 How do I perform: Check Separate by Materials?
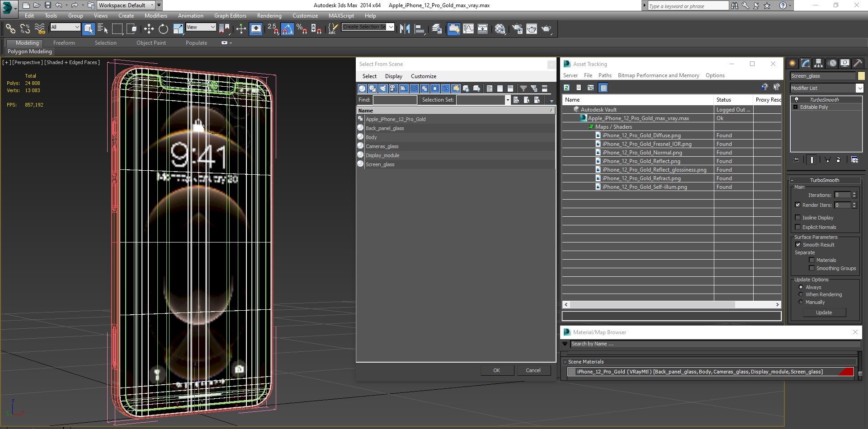pyautogui.click(x=811, y=260)
